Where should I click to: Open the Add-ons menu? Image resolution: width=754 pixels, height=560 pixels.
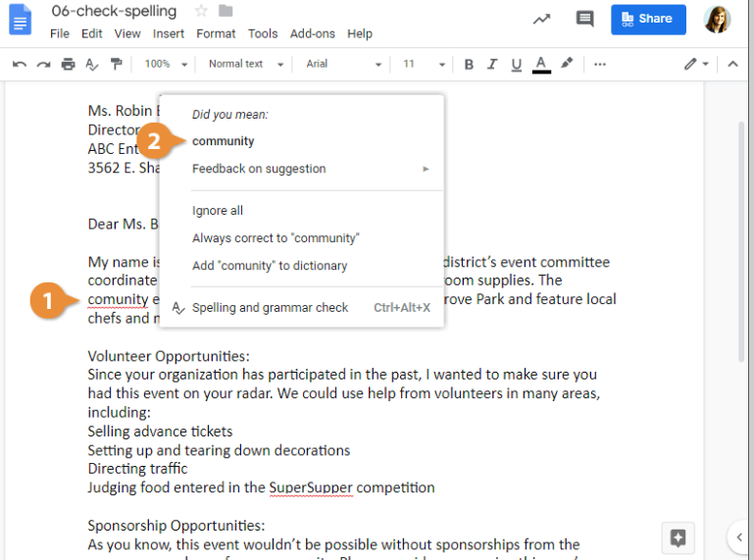[x=312, y=33]
